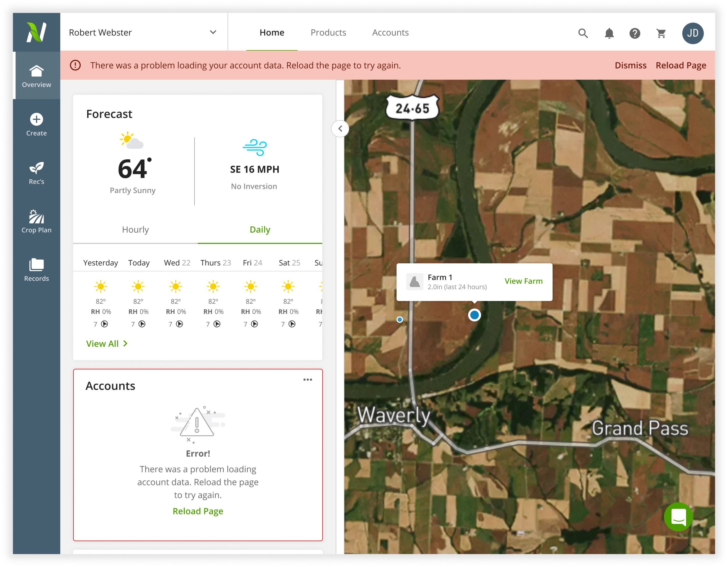Open notifications bell icon

pyautogui.click(x=609, y=33)
